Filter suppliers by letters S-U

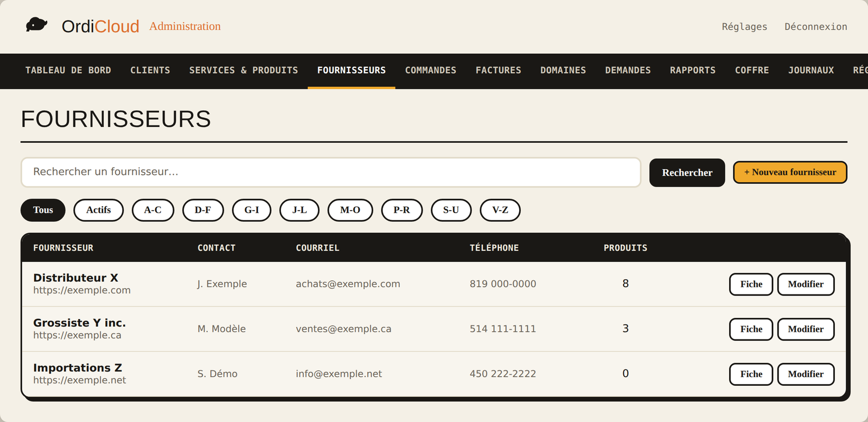pyautogui.click(x=451, y=210)
